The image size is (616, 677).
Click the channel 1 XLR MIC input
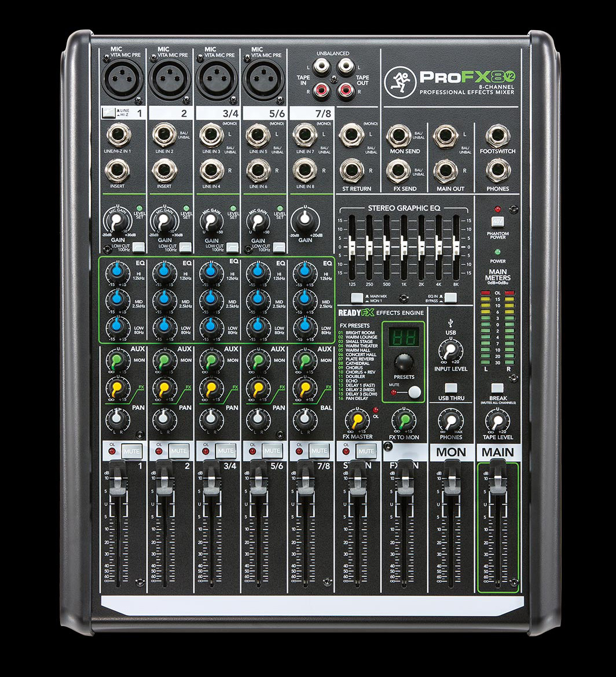coord(122,79)
